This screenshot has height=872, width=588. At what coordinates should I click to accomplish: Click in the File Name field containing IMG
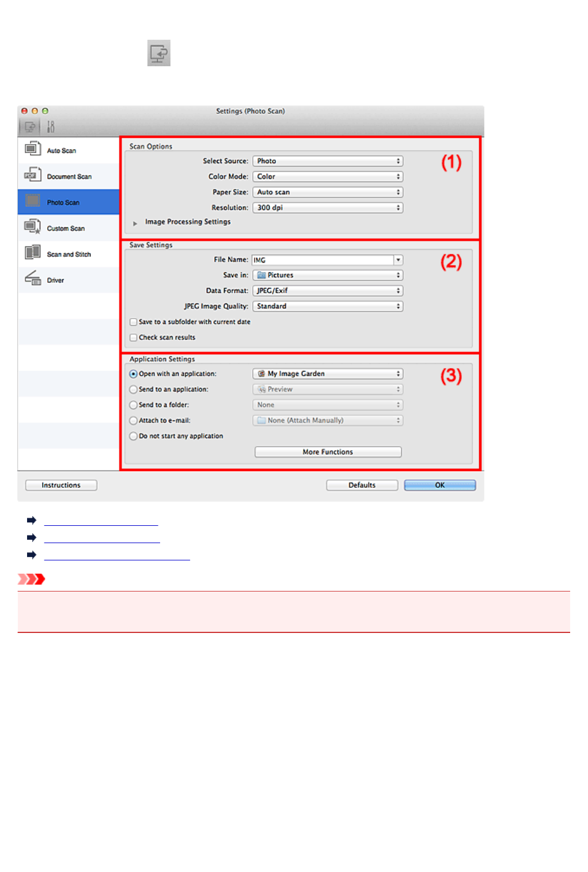tap(323, 260)
